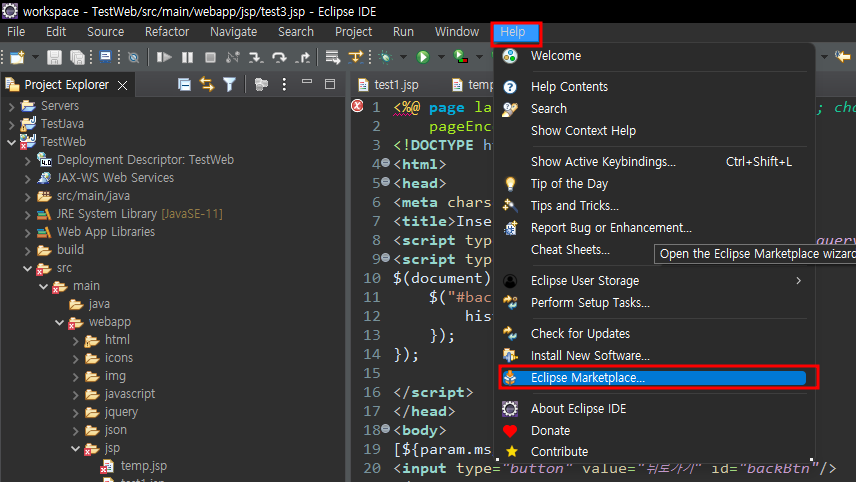The width and height of the screenshot is (856, 482).
Task: Click the Disconnect debug icon
Action: pyautogui.click(x=233, y=57)
